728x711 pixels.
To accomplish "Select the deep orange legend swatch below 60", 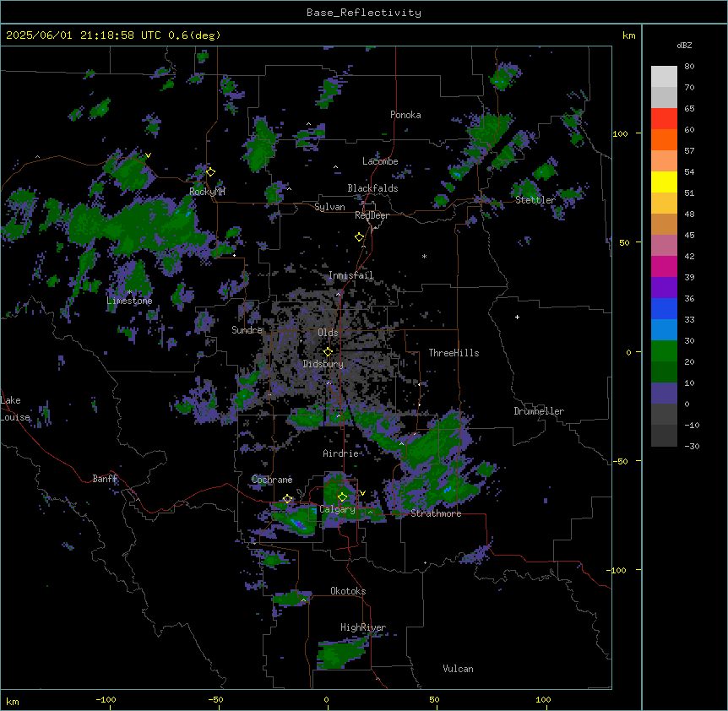I will pyautogui.click(x=664, y=139).
